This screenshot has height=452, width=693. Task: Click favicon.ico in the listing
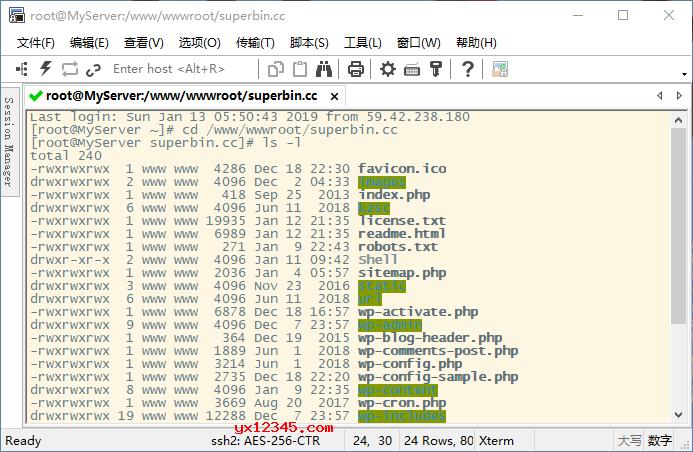click(x=402, y=169)
